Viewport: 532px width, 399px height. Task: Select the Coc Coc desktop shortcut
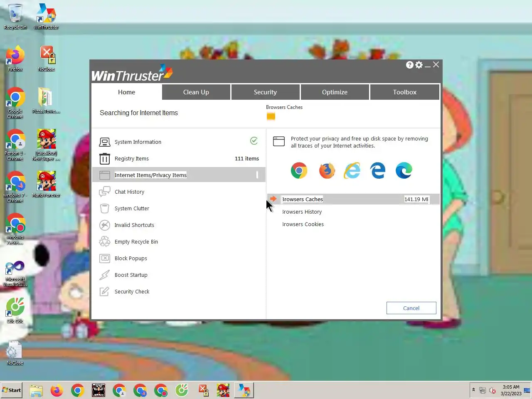(15, 311)
